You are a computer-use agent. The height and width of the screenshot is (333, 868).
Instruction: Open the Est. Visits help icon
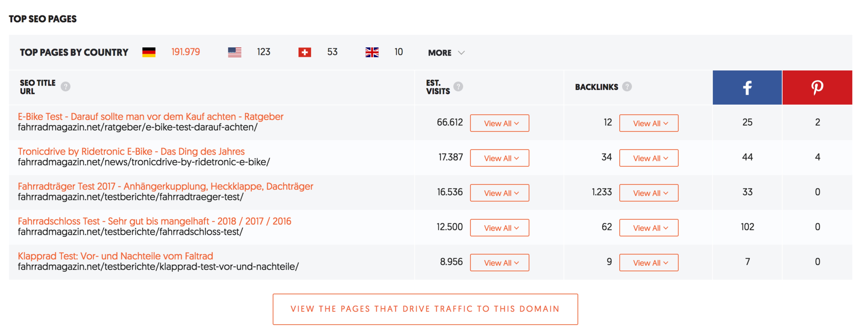click(x=458, y=87)
